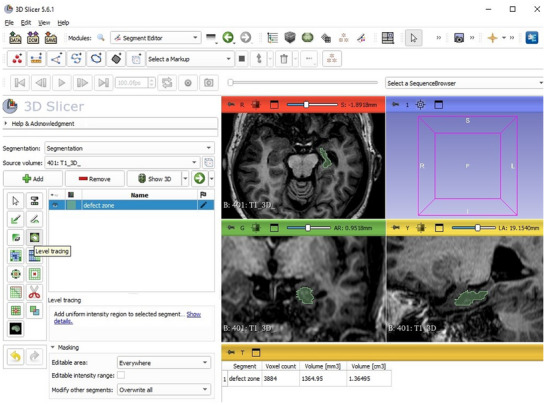The width and height of the screenshot is (546, 405).
Task: Select the defect zone segment row
Action: pos(131,205)
